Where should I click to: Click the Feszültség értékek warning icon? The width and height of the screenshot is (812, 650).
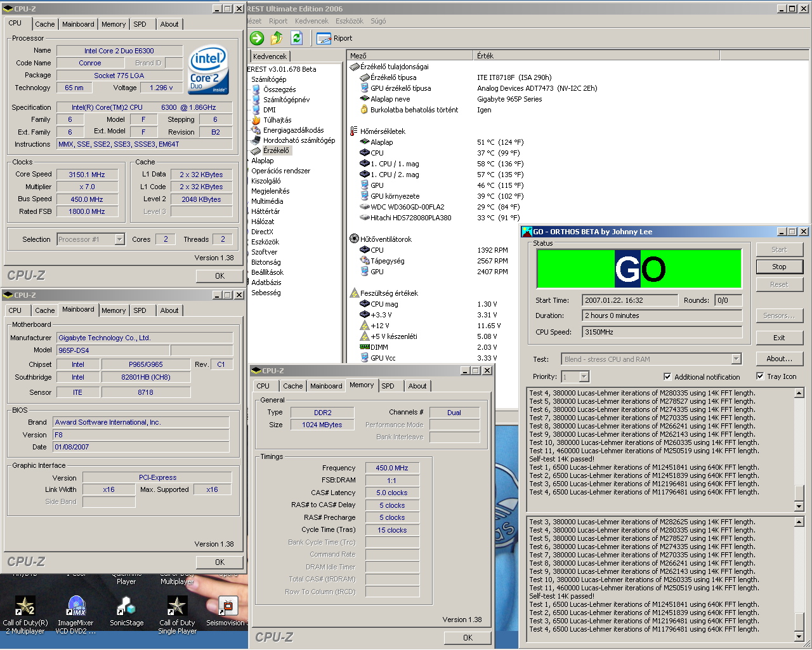pos(354,293)
